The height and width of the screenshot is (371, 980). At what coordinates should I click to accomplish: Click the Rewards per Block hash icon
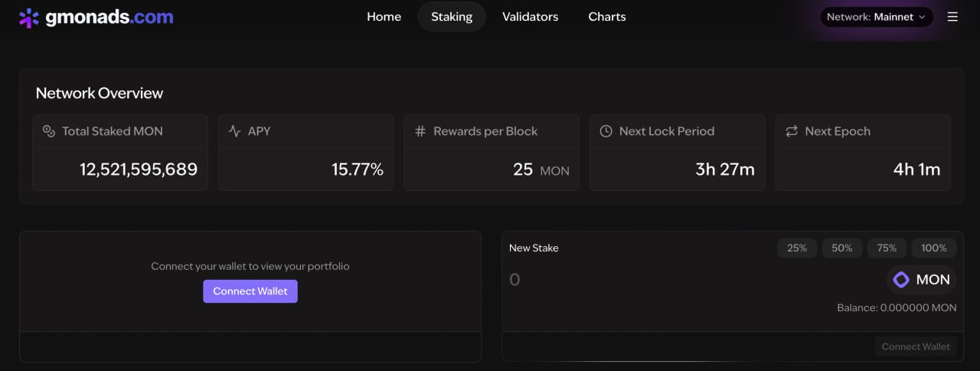(x=420, y=131)
